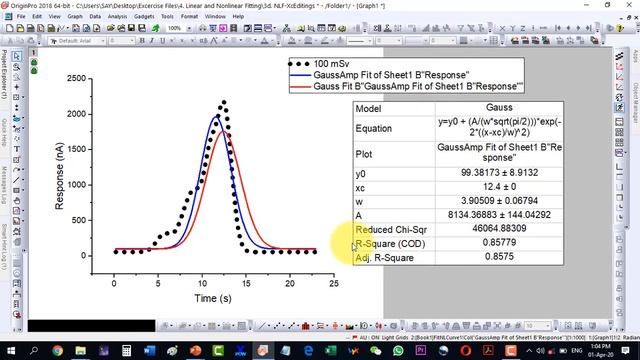640x360 pixels.
Task: Click the upper green lock icon on graph
Action: [34, 62]
